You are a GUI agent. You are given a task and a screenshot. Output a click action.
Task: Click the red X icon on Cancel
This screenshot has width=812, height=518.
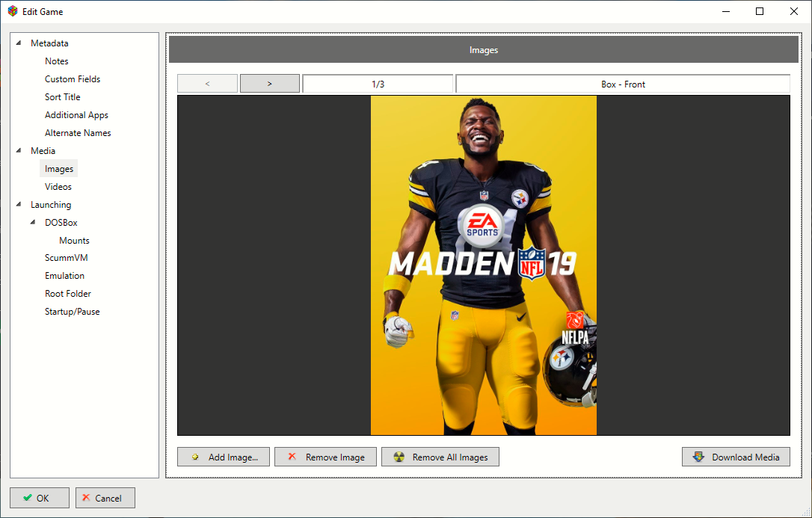[x=86, y=497]
